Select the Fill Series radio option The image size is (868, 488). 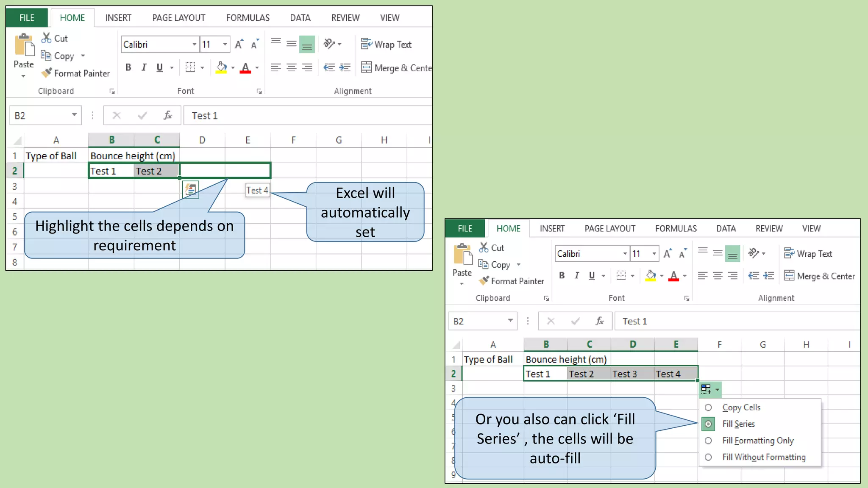pos(708,424)
